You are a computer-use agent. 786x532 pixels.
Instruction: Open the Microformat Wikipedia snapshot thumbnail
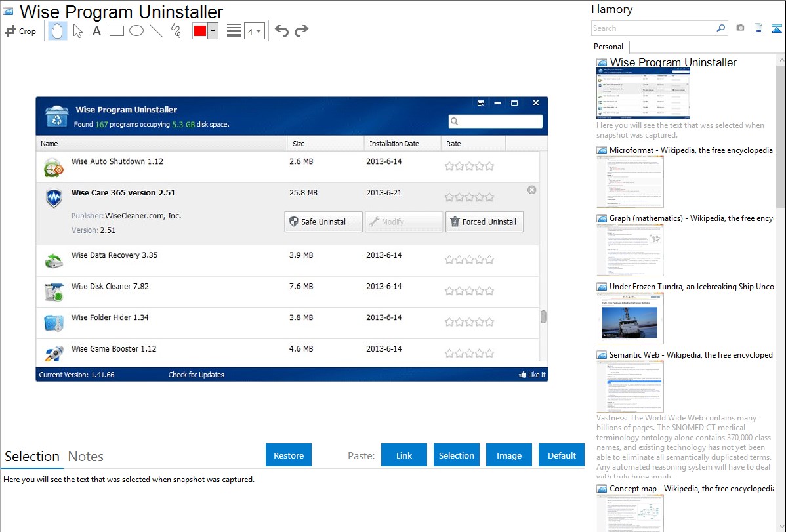coord(630,182)
